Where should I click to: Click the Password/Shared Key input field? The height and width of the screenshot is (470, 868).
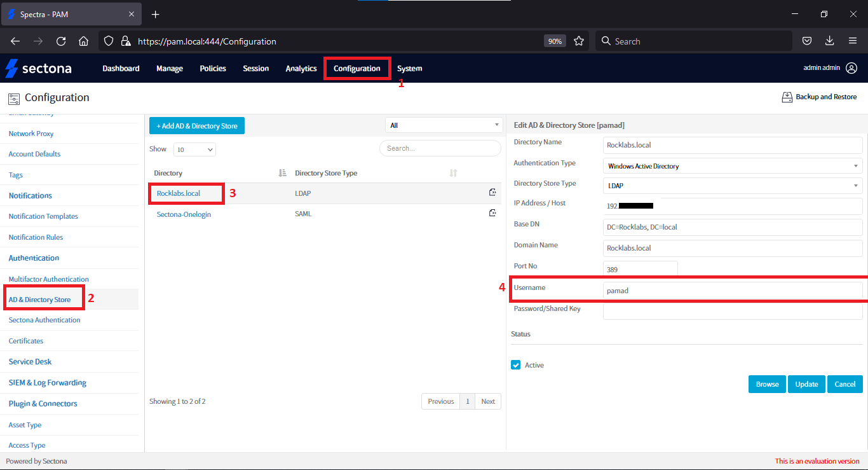pyautogui.click(x=732, y=311)
